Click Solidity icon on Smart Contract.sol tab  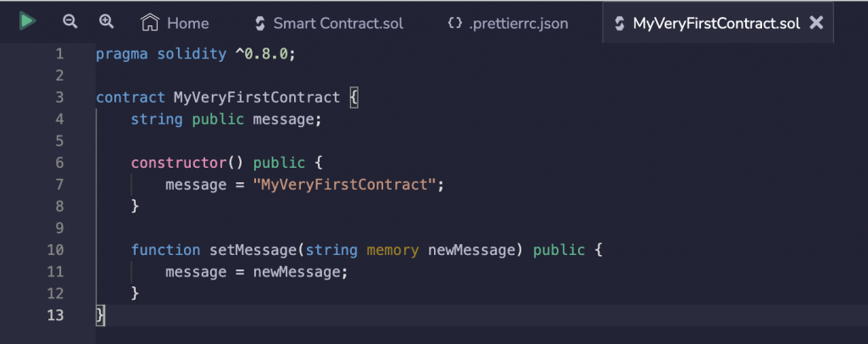click(259, 23)
